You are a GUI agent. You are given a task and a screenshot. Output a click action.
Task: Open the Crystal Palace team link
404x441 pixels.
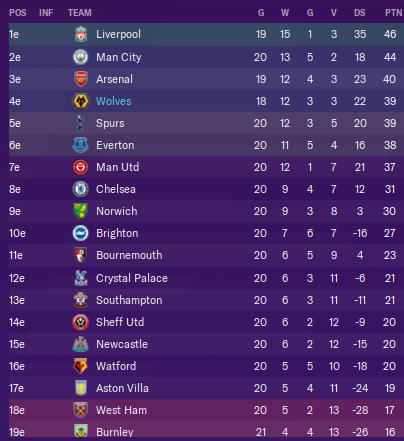coord(132,278)
